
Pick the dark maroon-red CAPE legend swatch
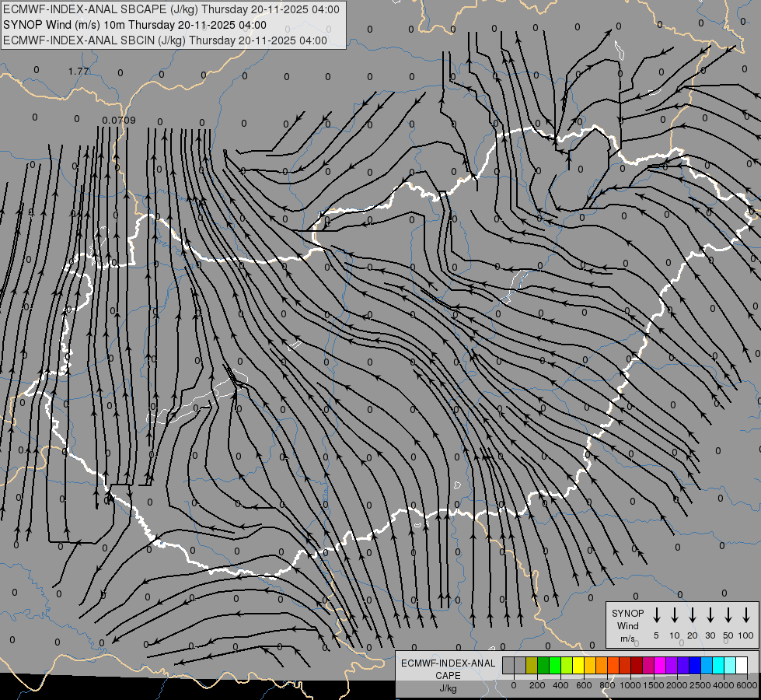(x=637, y=665)
